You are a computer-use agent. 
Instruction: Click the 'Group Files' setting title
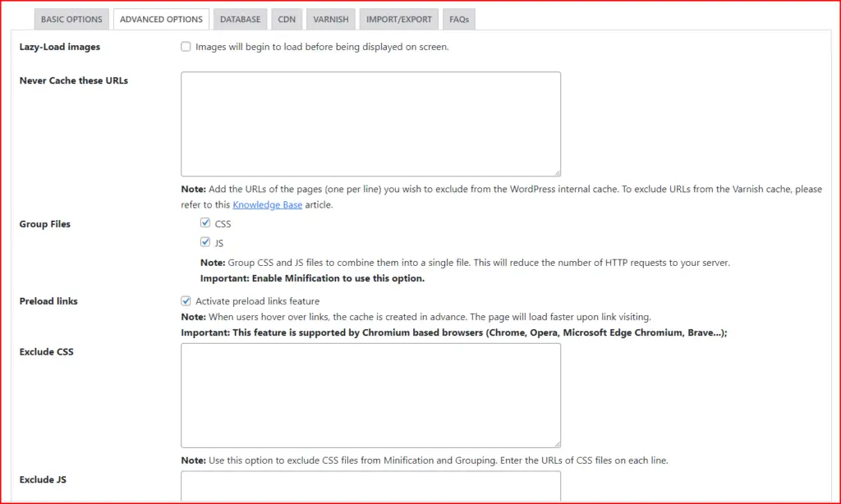[44, 224]
